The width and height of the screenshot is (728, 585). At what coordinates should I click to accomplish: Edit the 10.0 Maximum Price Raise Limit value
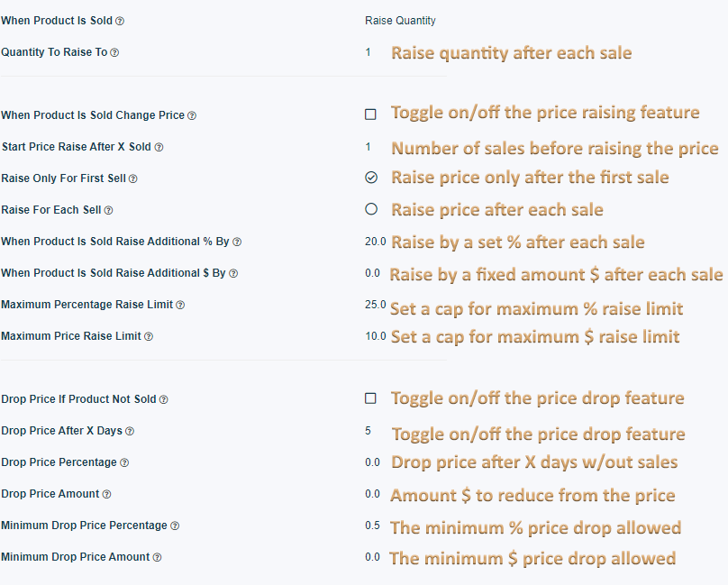coord(375,336)
